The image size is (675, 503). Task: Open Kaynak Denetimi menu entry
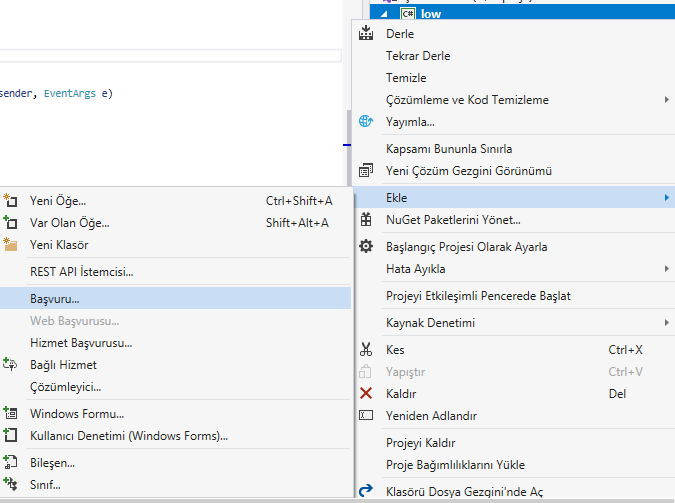514,322
